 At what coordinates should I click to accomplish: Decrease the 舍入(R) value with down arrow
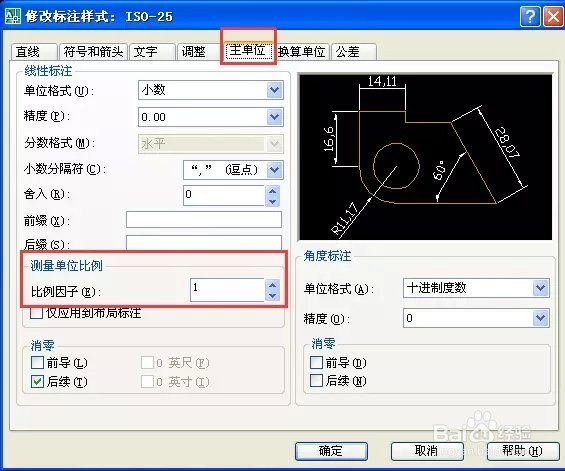[273, 201]
